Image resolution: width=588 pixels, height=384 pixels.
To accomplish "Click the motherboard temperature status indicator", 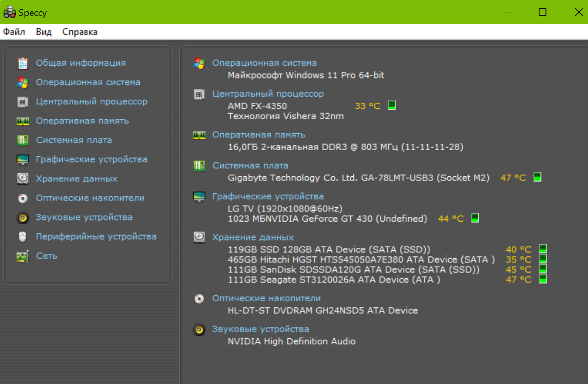I will 538,177.
